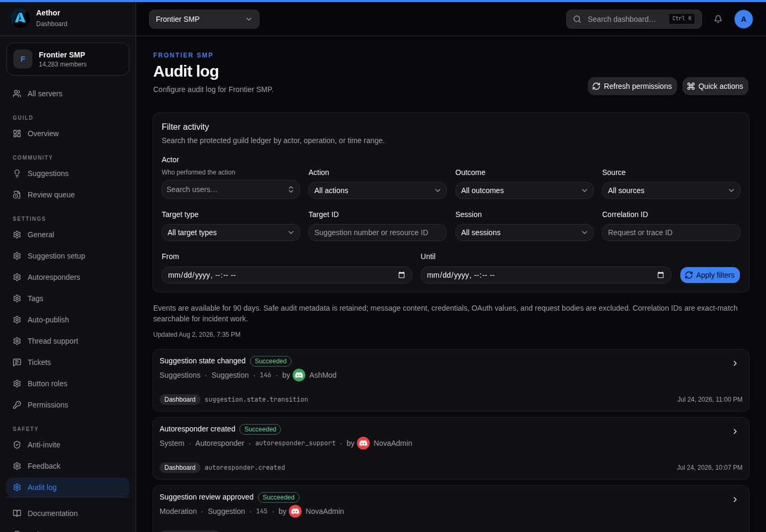Click the Succeeded badge on Suggestion state changed

271,361
